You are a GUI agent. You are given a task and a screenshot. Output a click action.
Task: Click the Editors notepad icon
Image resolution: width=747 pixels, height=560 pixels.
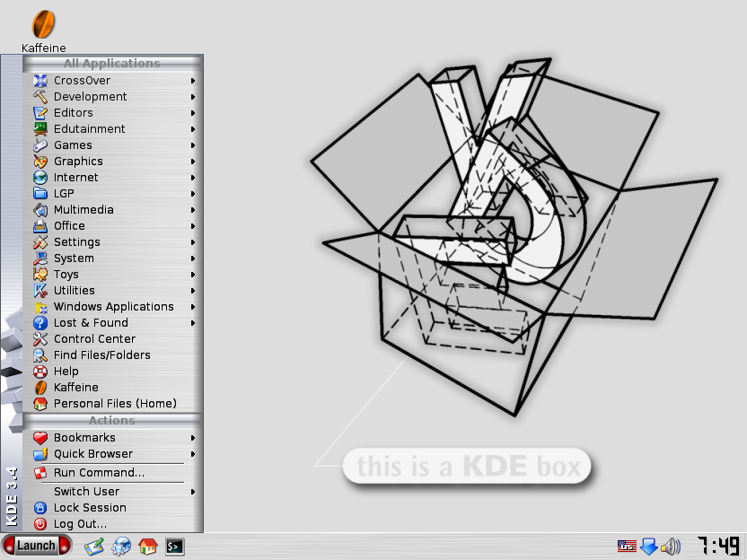(40, 113)
